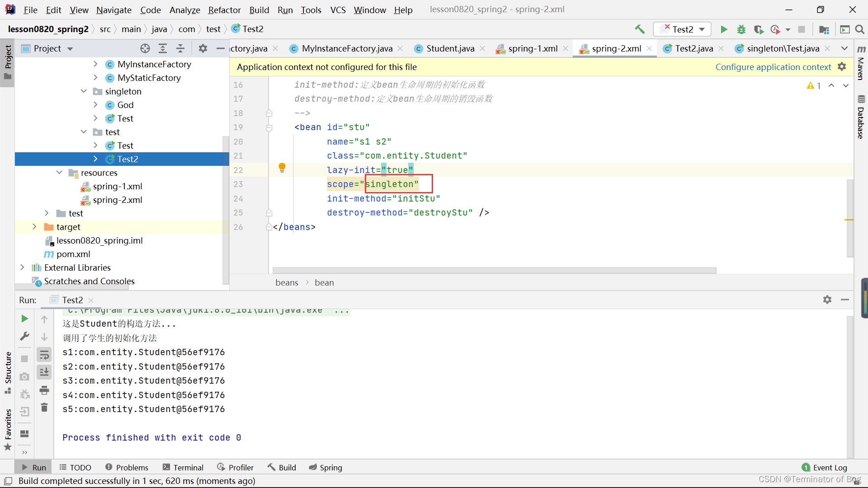Image resolution: width=868 pixels, height=488 pixels.
Task: Select spring-1.xml in the project tree
Action: [117, 186]
